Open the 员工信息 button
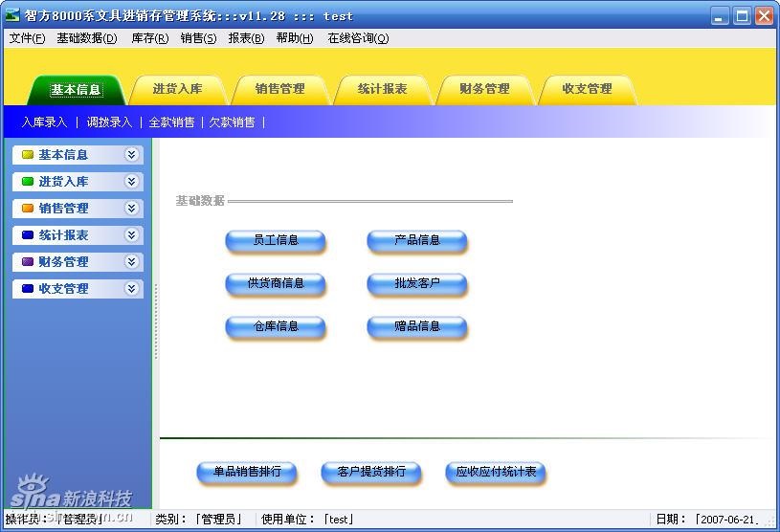The image size is (780, 532). 276,242
